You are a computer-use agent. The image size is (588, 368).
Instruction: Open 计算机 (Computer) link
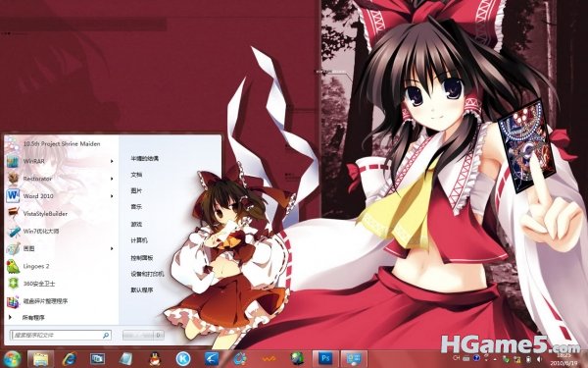click(x=139, y=240)
